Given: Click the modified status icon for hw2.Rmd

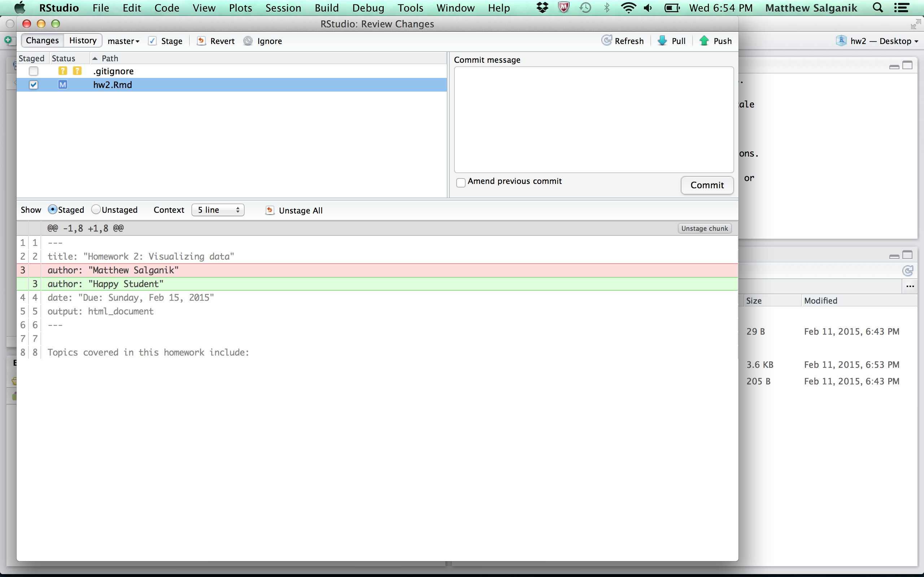Looking at the screenshot, I should 62,85.
